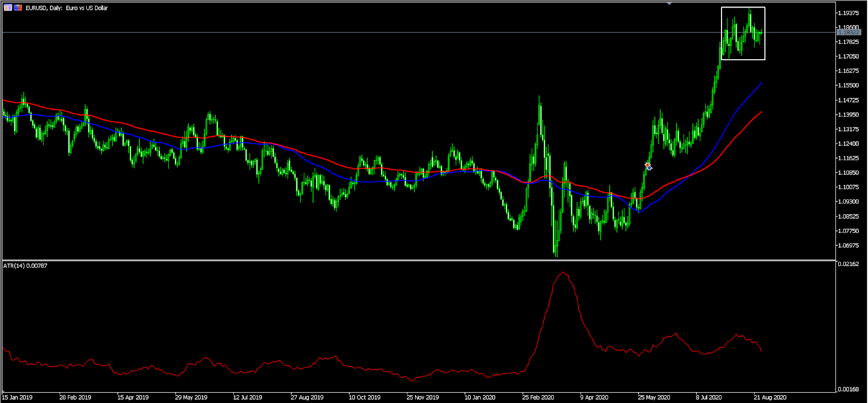868x403 pixels.
Task: Click the 15 Jan 2019 date label
Action: (17, 398)
